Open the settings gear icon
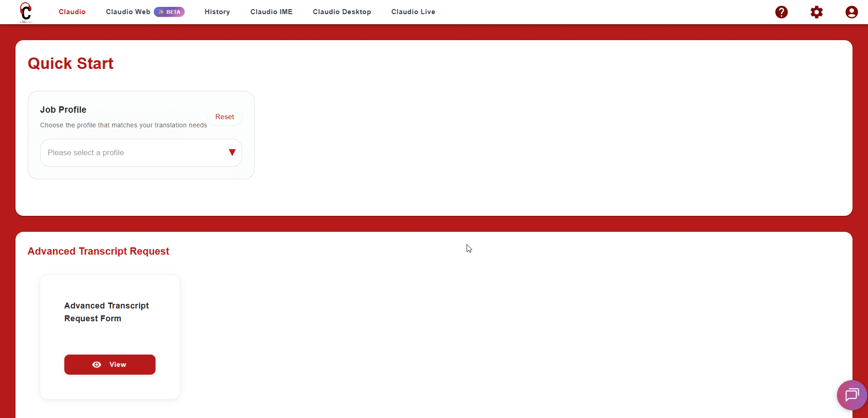This screenshot has height=418, width=868. (817, 12)
